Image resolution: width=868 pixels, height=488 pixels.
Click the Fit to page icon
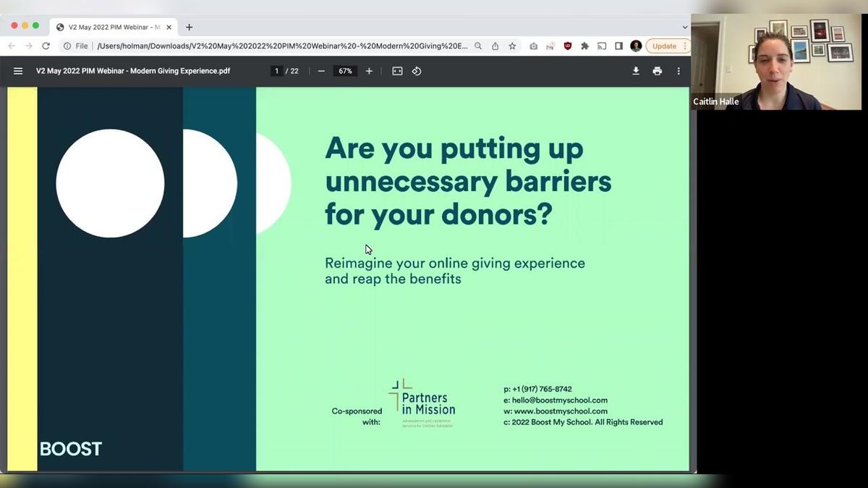pyautogui.click(x=396, y=71)
